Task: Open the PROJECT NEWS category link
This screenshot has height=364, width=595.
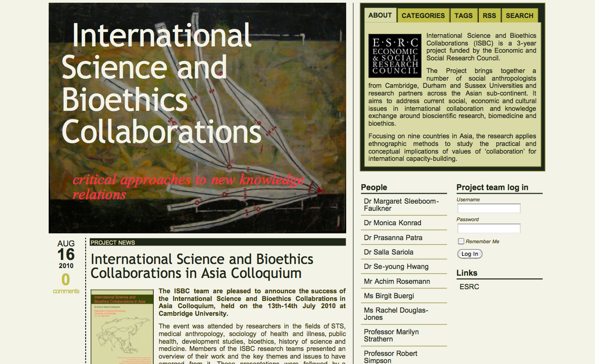Action: (113, 242)
